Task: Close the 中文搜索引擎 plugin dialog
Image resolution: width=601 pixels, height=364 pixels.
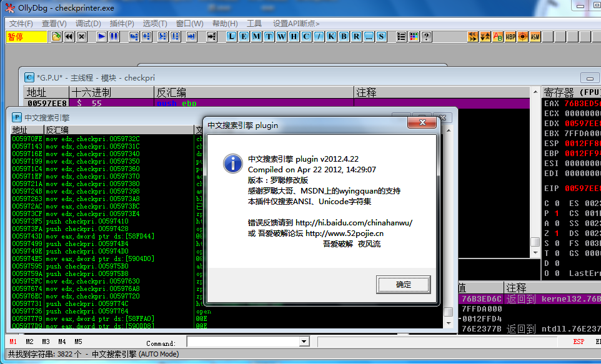Action: click(x=422, y=122)
